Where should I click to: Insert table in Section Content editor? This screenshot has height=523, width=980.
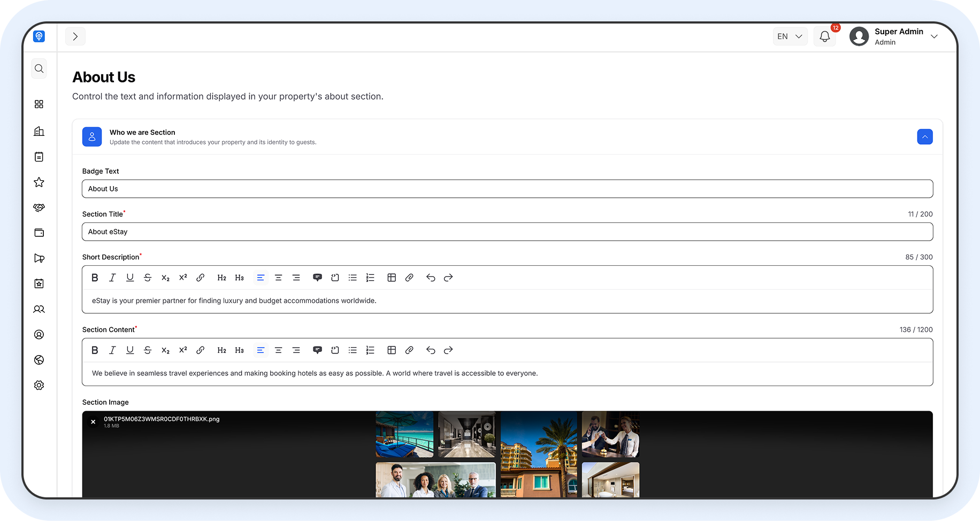[392, 350]
